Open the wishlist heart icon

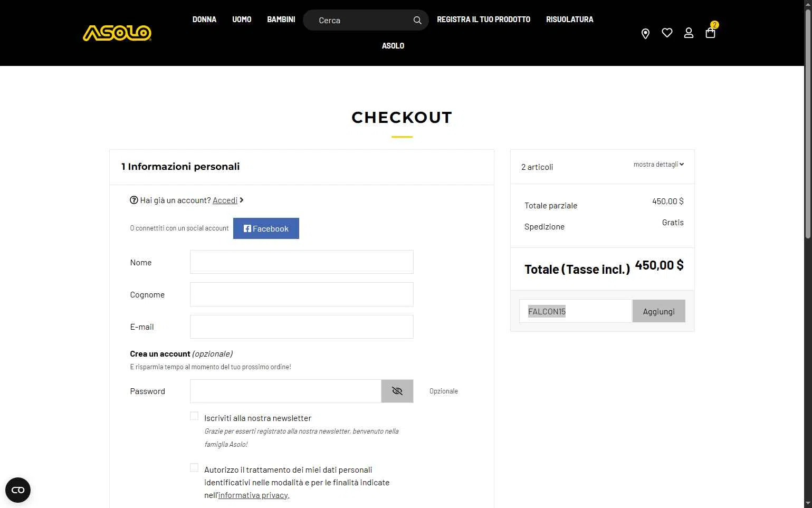[667, 33]
